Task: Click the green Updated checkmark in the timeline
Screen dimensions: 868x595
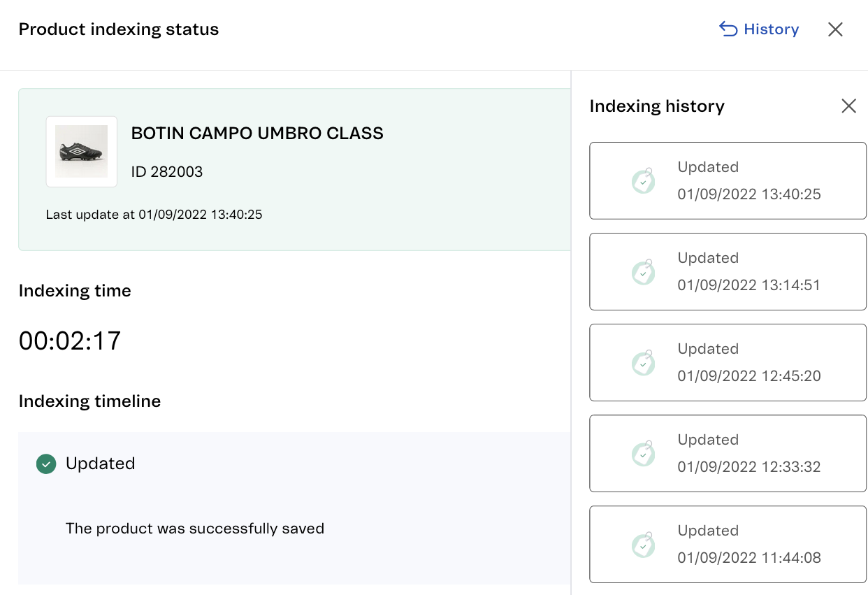Action: 46,464
